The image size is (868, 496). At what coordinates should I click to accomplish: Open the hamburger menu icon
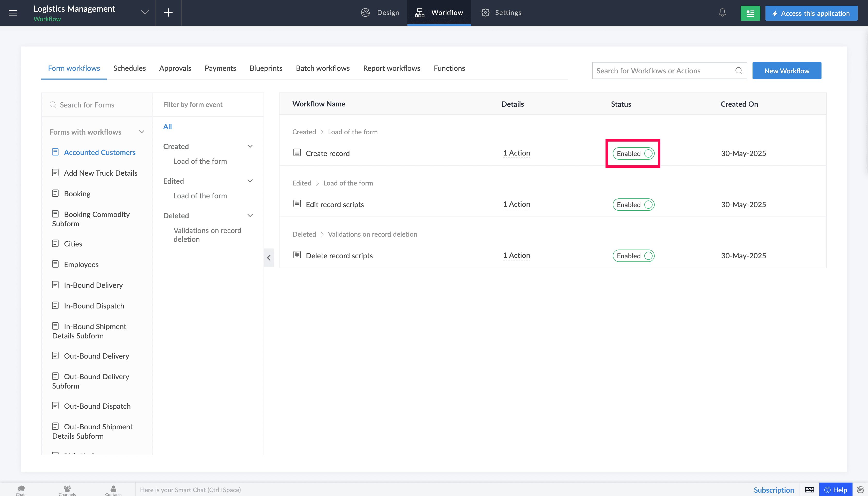coord(13,13)
